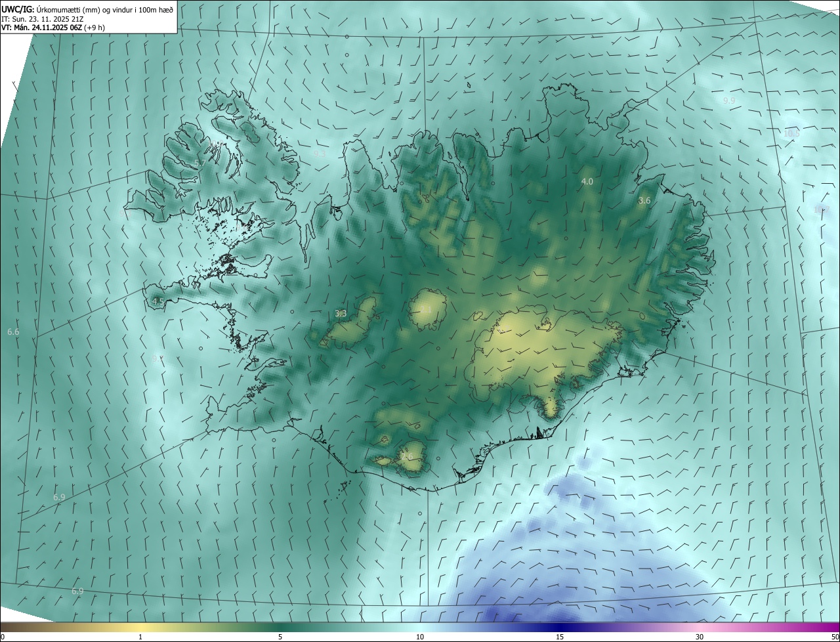840x642 pixels.
Task: Click the '15' tick label on the color scale
Action: pyautogui.click(x=560, y=637)
